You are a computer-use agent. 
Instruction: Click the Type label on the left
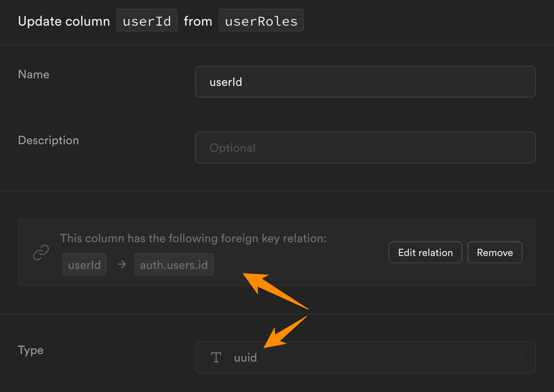pos(31,350)
